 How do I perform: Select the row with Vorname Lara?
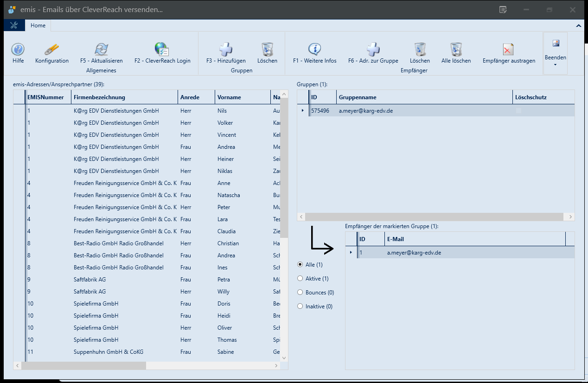(147, 219)
